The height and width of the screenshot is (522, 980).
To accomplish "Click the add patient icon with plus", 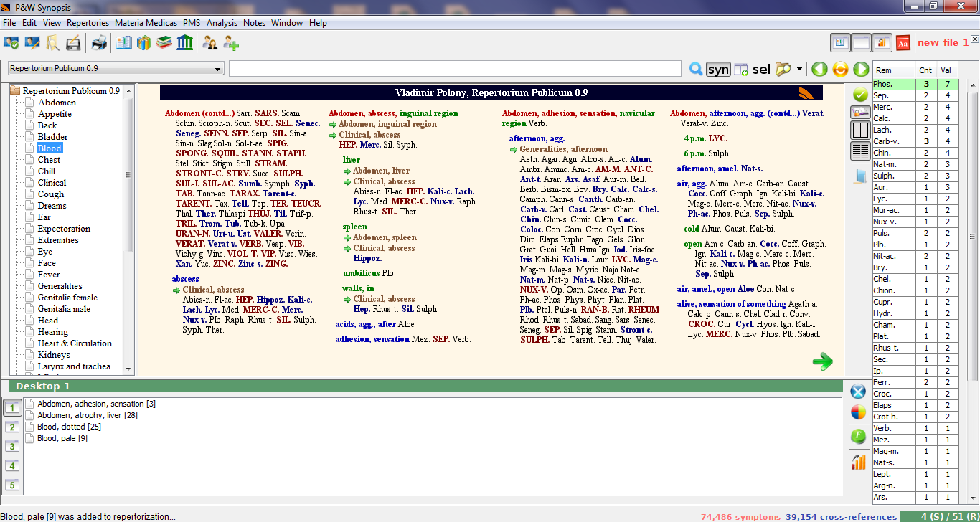I will pos(231,44).
